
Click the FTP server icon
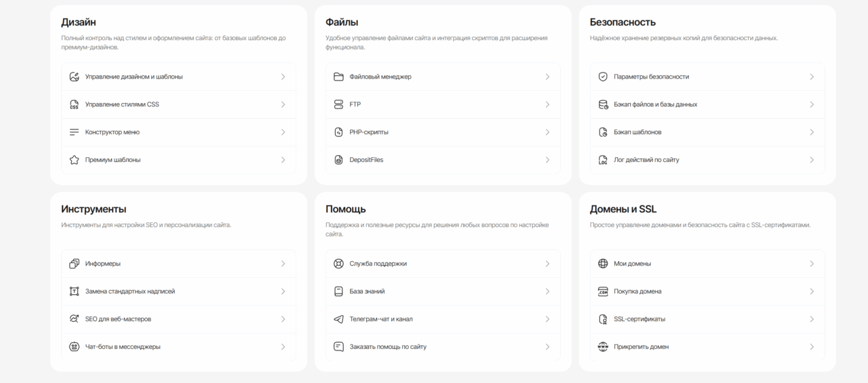point(339,104)
